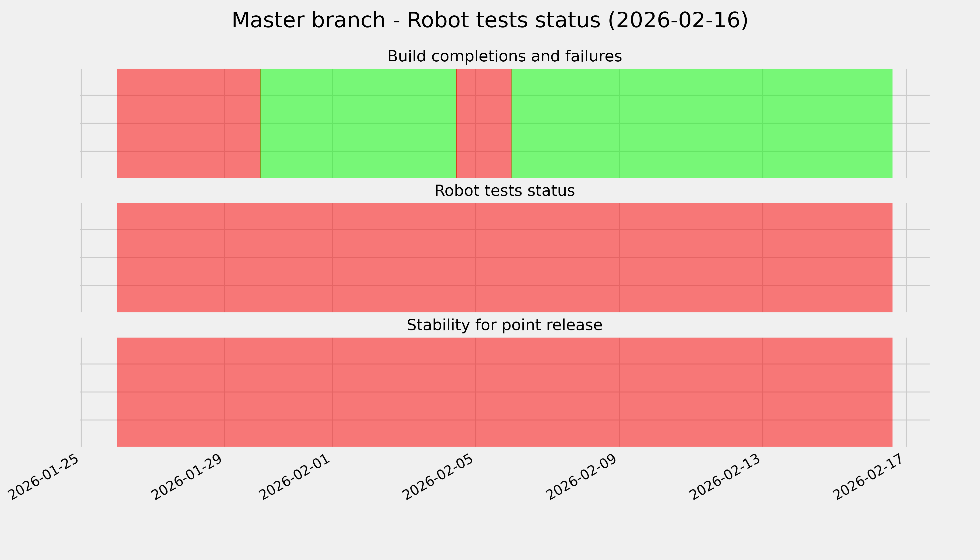Screen dimensions: 980x560
Task: Click build chart green area between 02-09 and 02-13
Action: click(691, 123)
